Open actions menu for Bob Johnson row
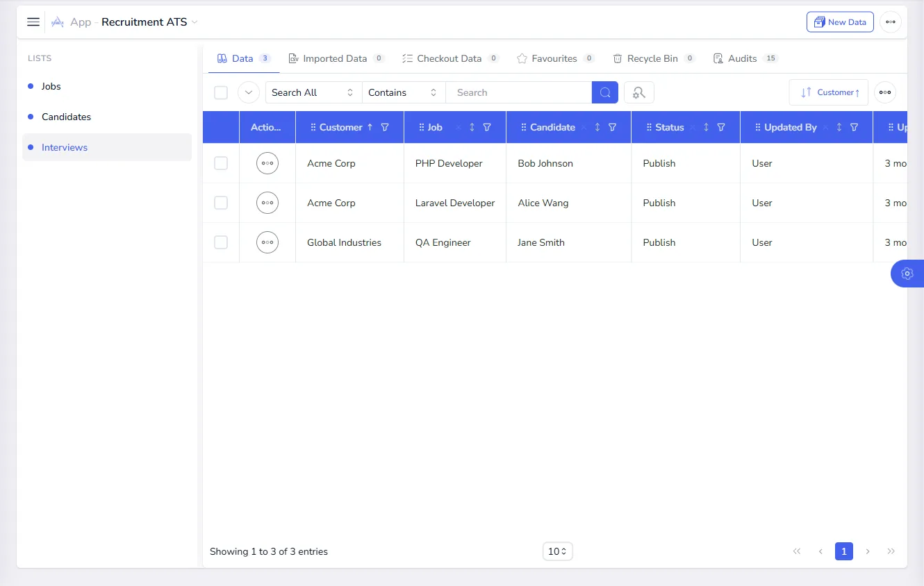924x586 pixels. point(267,163)
